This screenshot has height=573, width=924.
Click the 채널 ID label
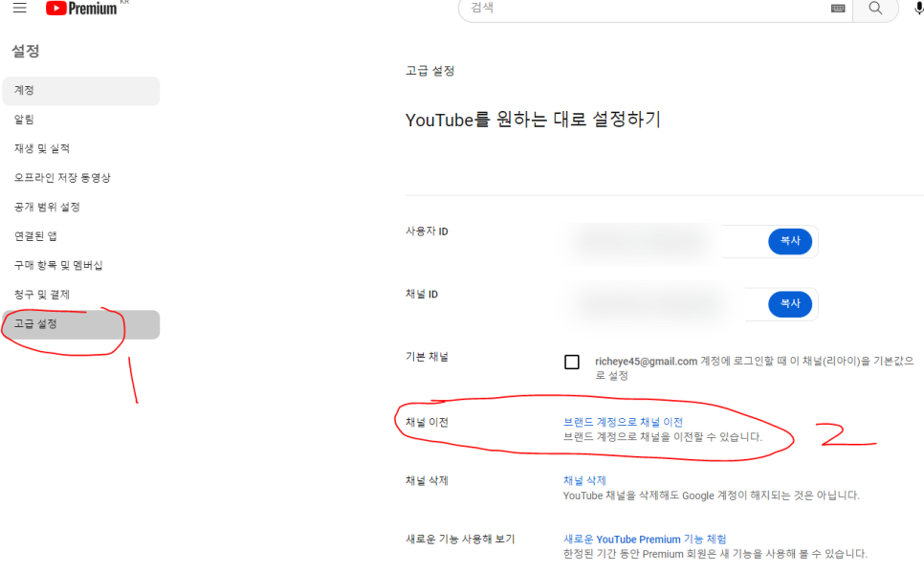tap(421, 295)
